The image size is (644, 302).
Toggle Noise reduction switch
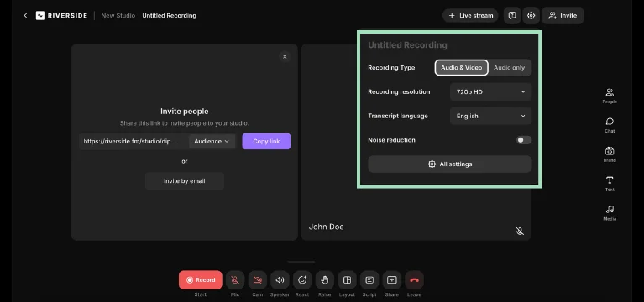(524, 140)
